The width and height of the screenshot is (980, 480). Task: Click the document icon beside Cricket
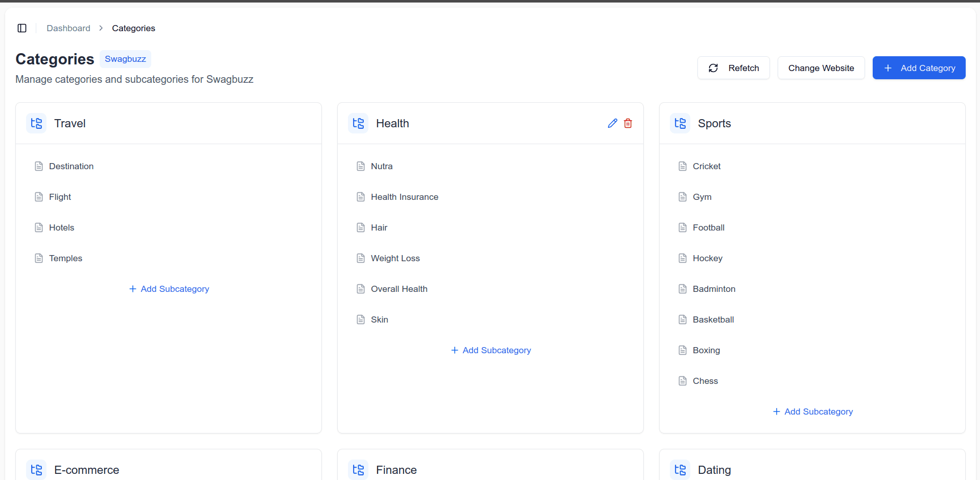(683, 166)
